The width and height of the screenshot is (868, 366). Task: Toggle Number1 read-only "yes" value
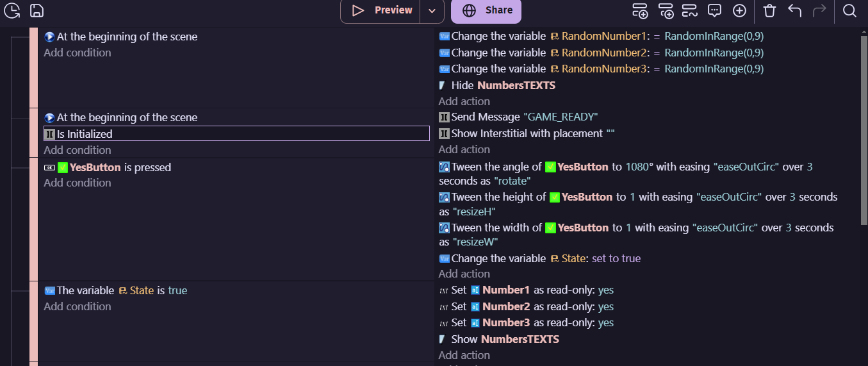point(605,290)
